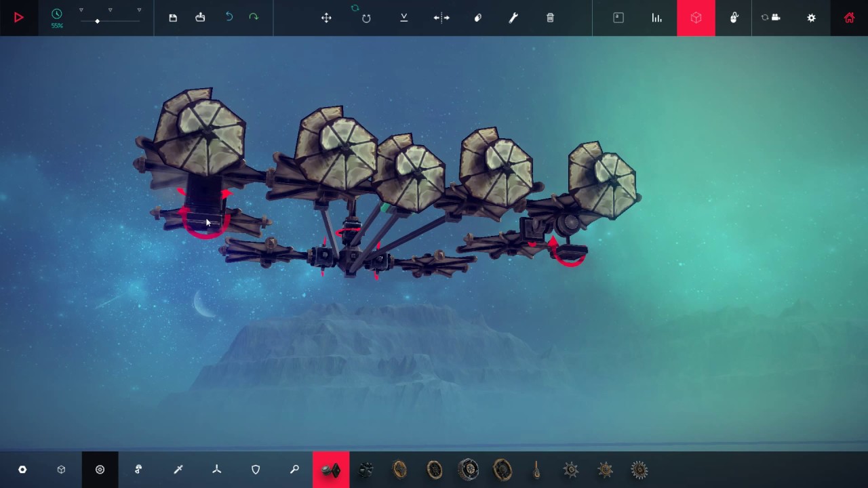Screen dimensions: 868x488
Task: Select the thin small caster wheel block
Action: pos(536,470)
